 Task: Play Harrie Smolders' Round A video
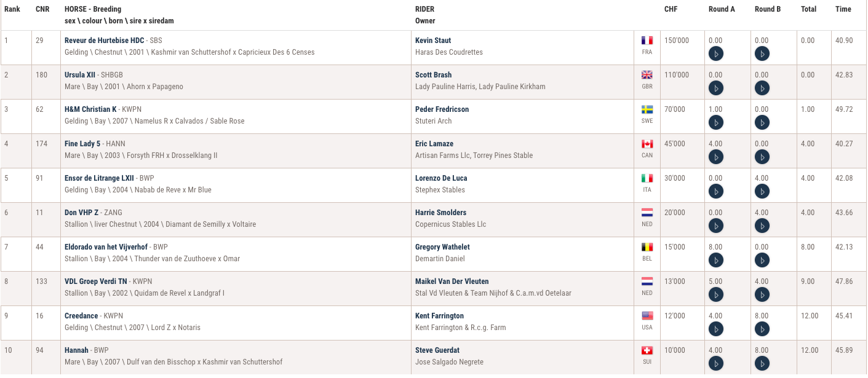click(x=715, y=226)
